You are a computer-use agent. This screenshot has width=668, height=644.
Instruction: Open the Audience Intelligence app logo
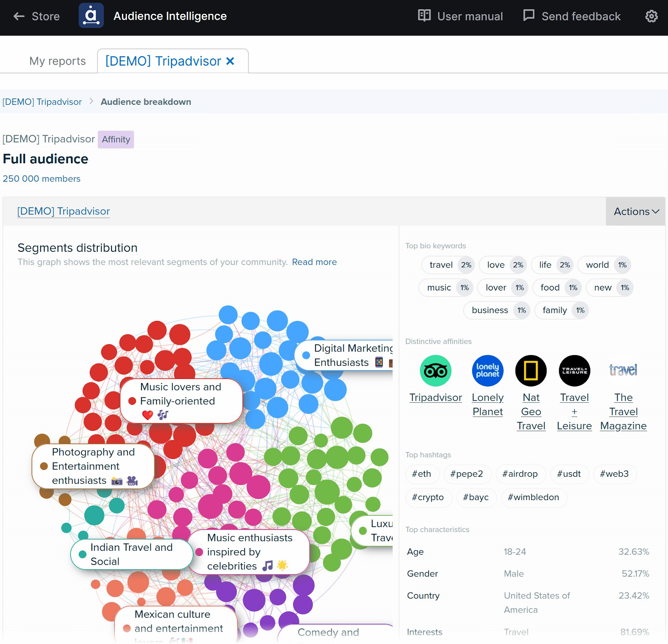pyautogui.click(x=91, y=16)
